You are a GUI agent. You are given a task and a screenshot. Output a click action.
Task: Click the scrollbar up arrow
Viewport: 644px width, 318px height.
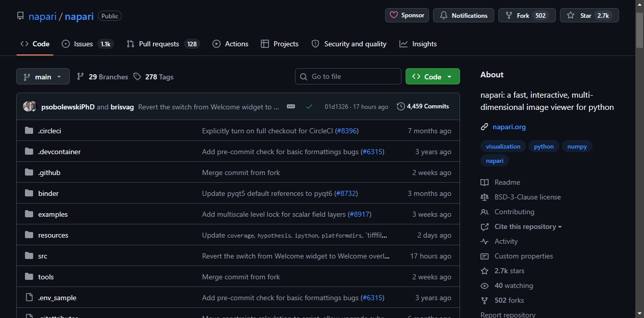640,4
